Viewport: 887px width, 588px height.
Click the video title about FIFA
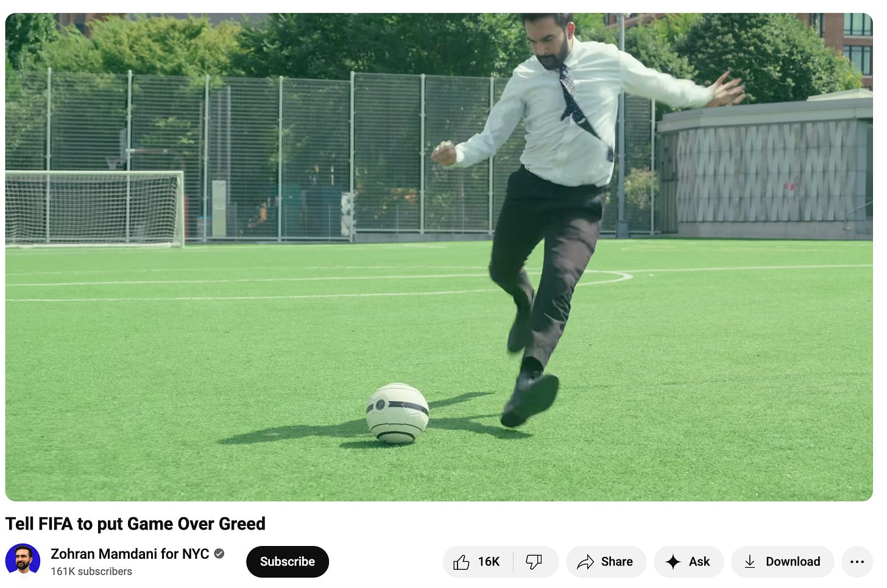pos(135,523)
